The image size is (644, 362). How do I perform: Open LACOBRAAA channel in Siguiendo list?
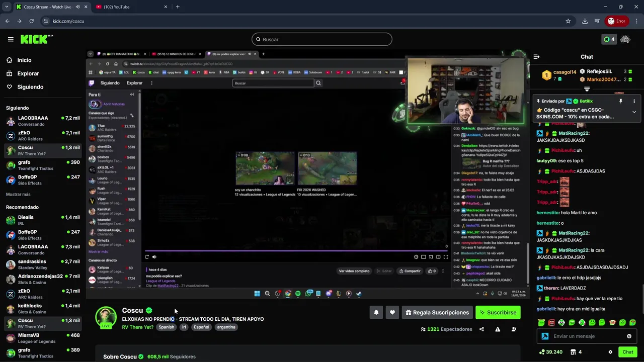click(x=43, y=121)
